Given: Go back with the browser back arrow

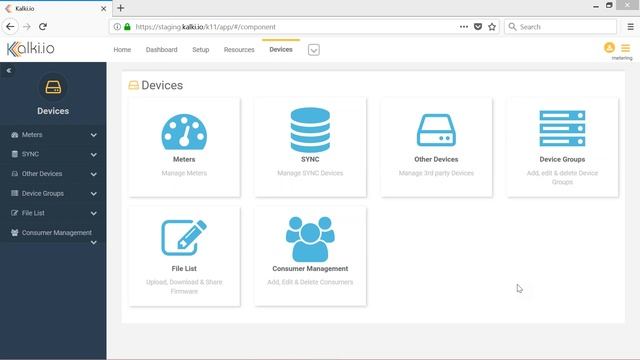Looking at the screenshot, I should tap(10, 27).
